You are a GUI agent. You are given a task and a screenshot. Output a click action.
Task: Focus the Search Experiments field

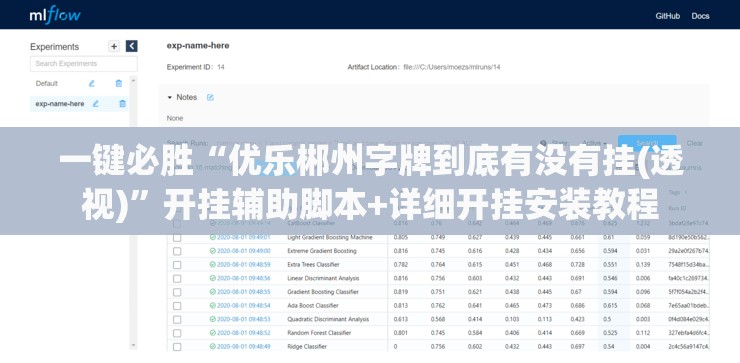coord(84,64)
